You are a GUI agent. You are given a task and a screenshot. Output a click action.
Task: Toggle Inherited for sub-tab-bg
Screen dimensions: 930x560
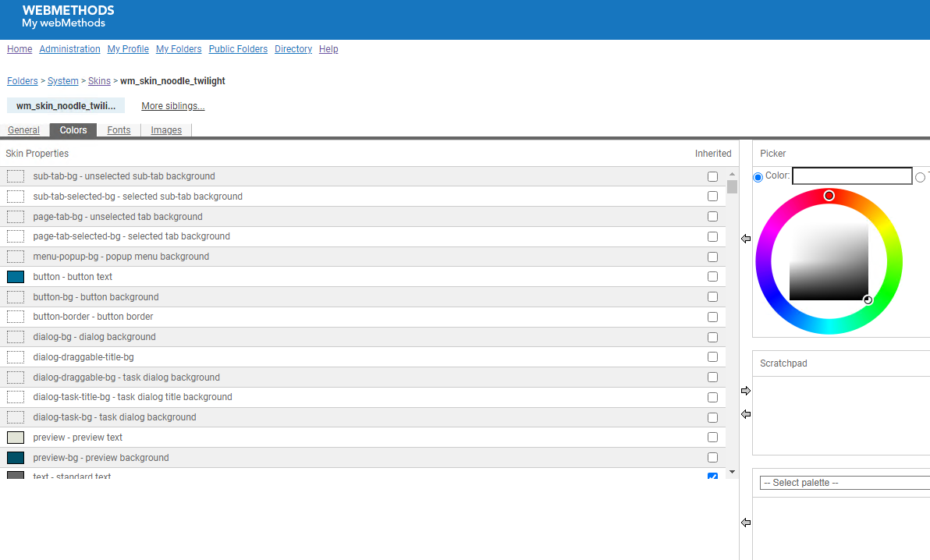click(712, 176)
